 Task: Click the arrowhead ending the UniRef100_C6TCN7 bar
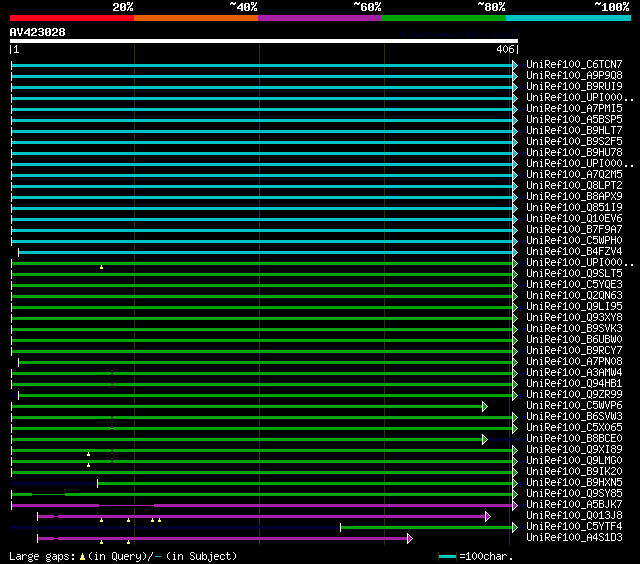pyautogui.click(x=515, y=65)
